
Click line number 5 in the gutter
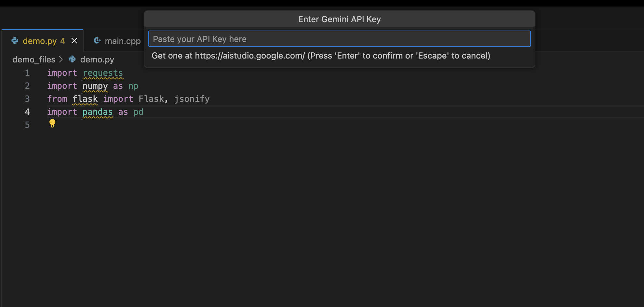[27, 125]
